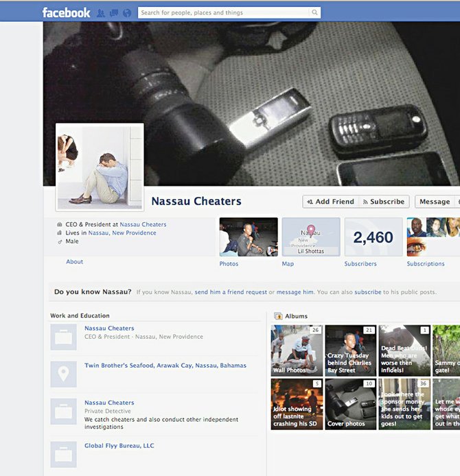Open the Nassau Cheaters profile picture
Screen dimensions: 460x476
pyautogui.click(x=100, y=167)
